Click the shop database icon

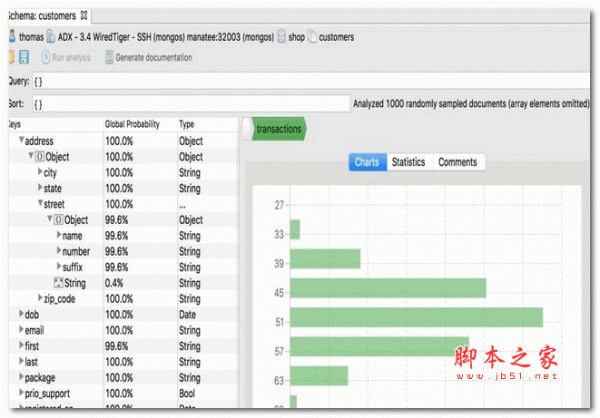pos(282,37)
